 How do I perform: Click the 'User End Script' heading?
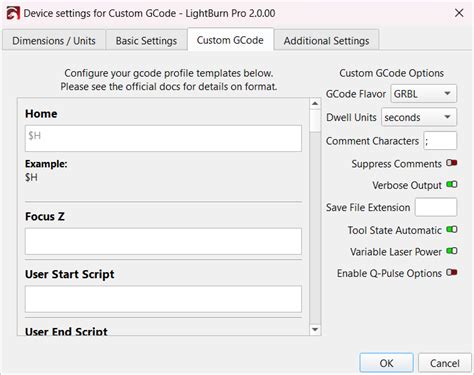(66, 331)
